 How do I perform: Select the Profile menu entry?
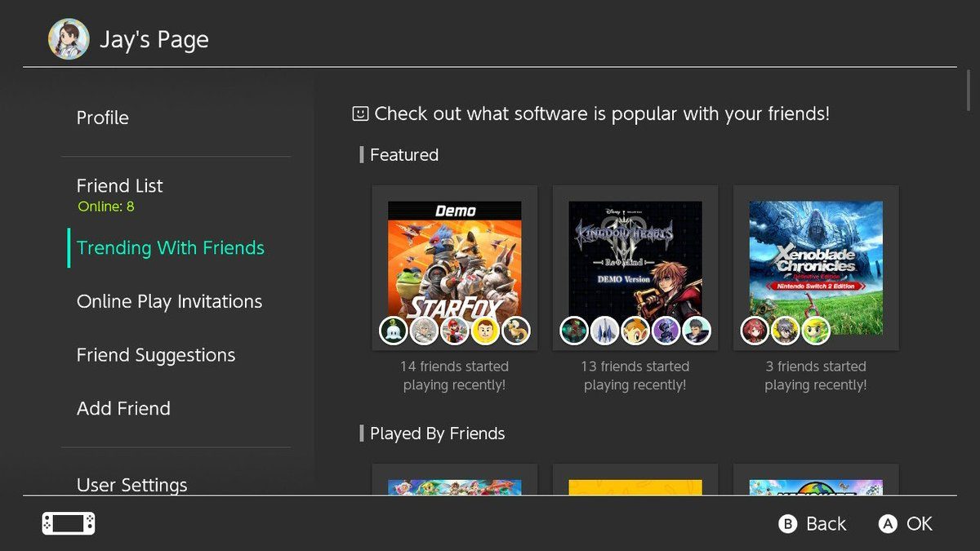(103, 118)
